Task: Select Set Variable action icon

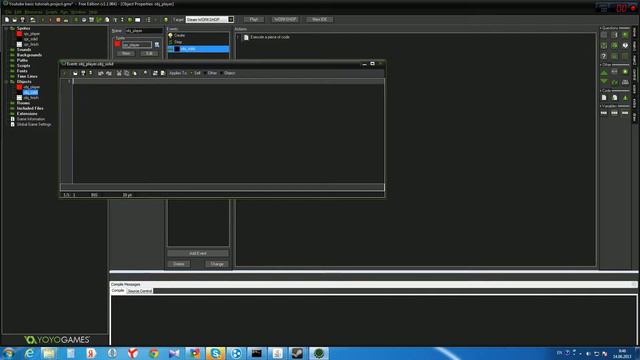Action: click(604, 113)
